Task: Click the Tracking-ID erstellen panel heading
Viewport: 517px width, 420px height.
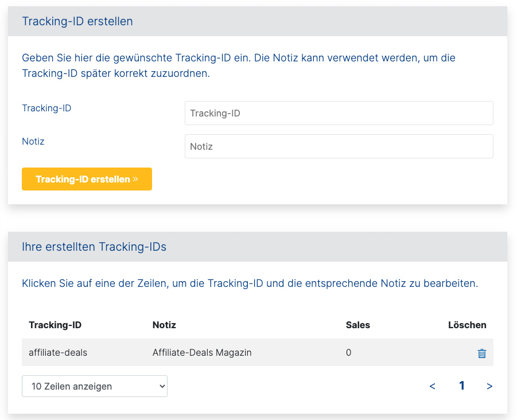Action: tap(77, 21)
